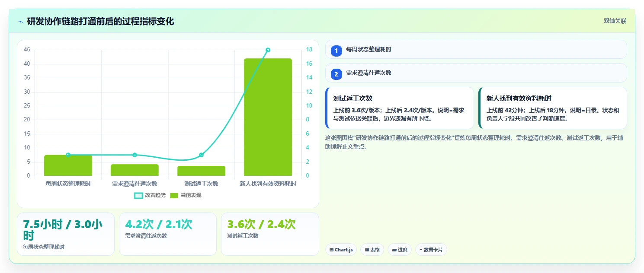644x273 pixels.
Task: Click the trend line point above 每周状态整理耗时
Action: pos(68,155)
